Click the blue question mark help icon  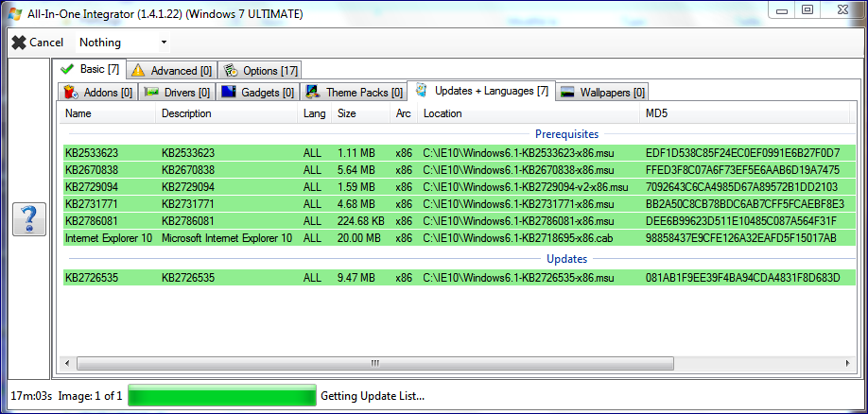[x=29, y=218]
